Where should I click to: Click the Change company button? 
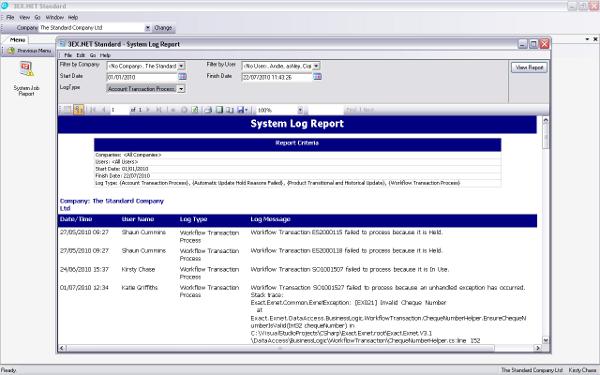tap(163, 28)
